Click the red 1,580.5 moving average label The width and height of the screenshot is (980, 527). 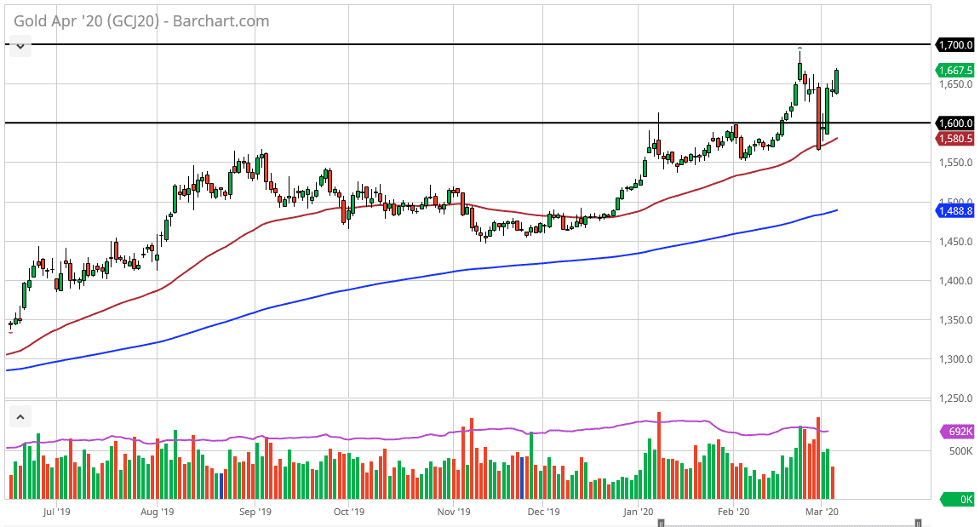(955, 139)
